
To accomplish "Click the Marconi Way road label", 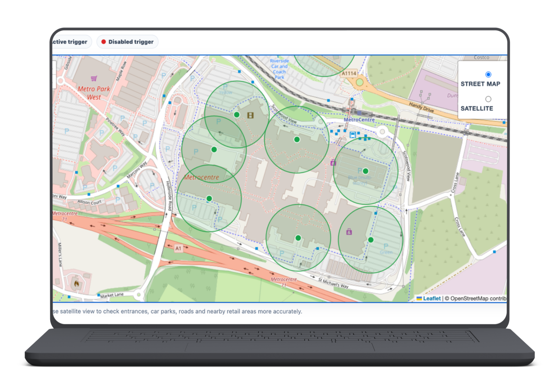I will pos(137,170).
